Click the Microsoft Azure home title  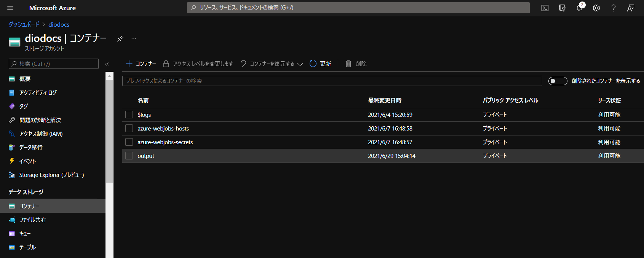point(53,8)
